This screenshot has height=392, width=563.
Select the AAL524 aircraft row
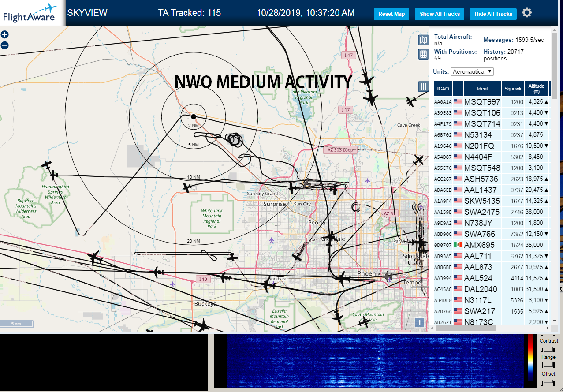[x=492, y=278]
